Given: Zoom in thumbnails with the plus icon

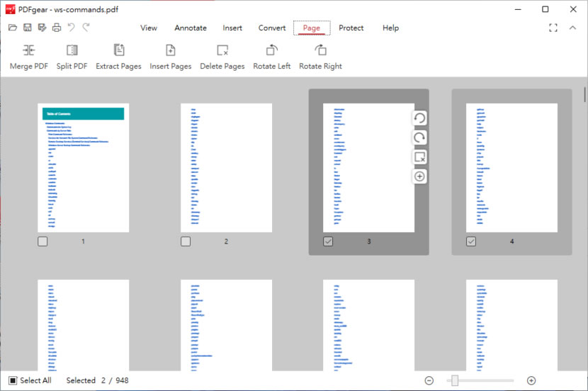Looking at the screenshot, I should 531,380.
